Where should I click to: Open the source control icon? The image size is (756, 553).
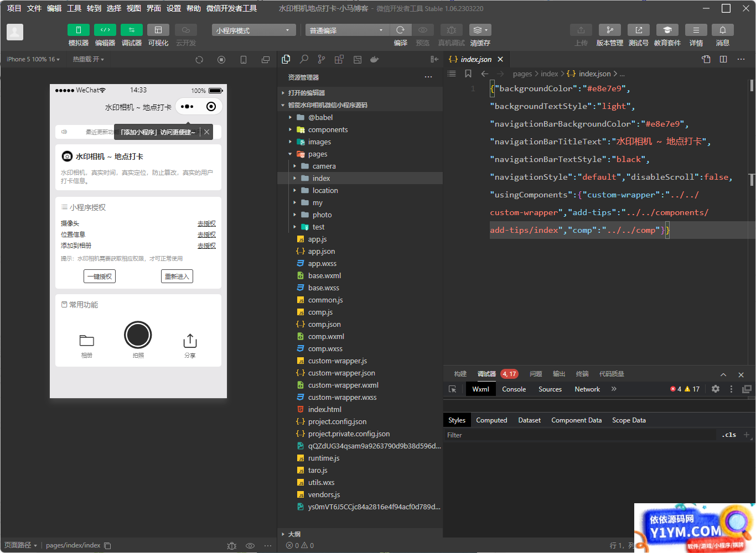coord(322,59)
